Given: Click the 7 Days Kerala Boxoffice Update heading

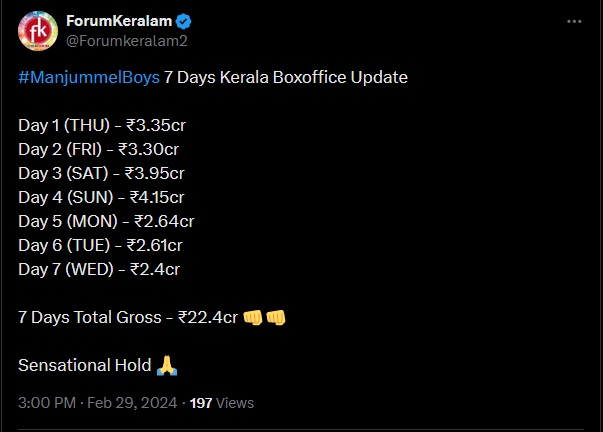Looking at the screenshot, I should (286, 77).
